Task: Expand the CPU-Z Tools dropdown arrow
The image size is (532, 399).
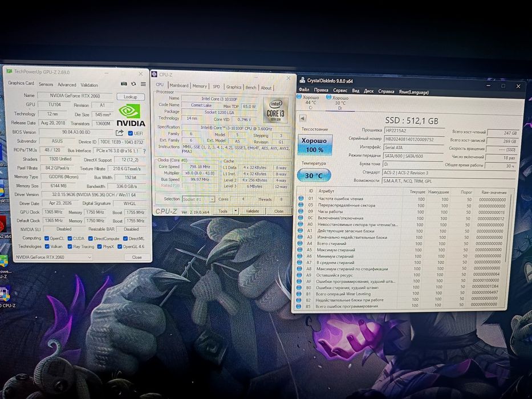Action: tap(235, 211)
